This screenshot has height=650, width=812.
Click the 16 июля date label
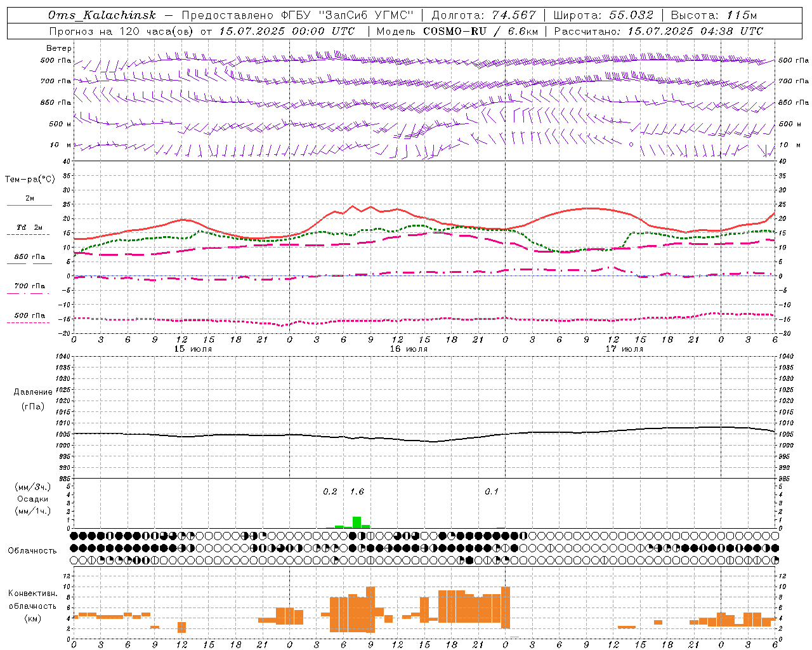[409, 349]
